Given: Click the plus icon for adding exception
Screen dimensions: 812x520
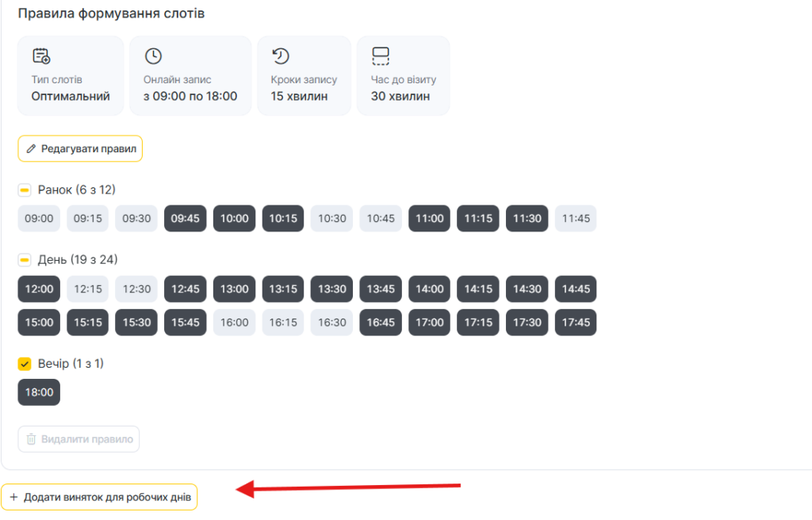Looking at the screenshot, I should pyautogui.click(x=13, y=497).
